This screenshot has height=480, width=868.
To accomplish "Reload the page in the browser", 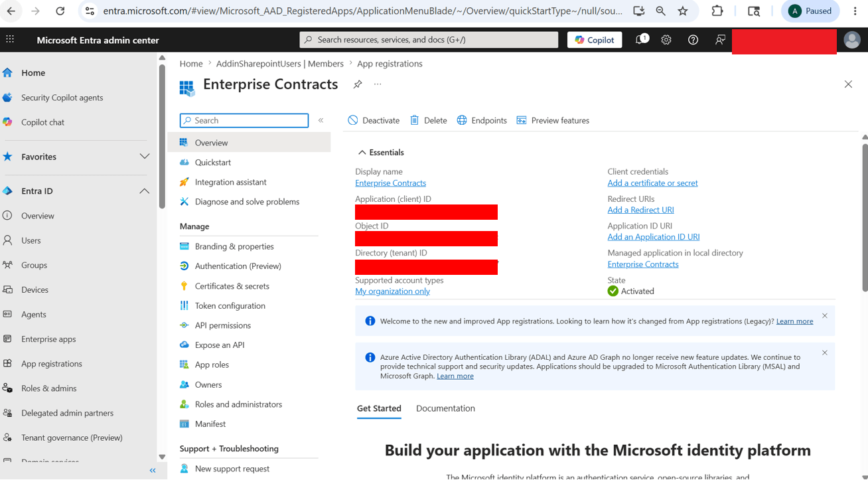I will pyautogui.click(x=60, y=11).
